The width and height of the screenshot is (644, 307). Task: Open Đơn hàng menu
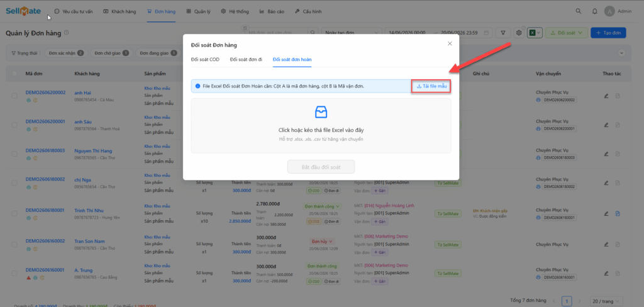(162, 11)
